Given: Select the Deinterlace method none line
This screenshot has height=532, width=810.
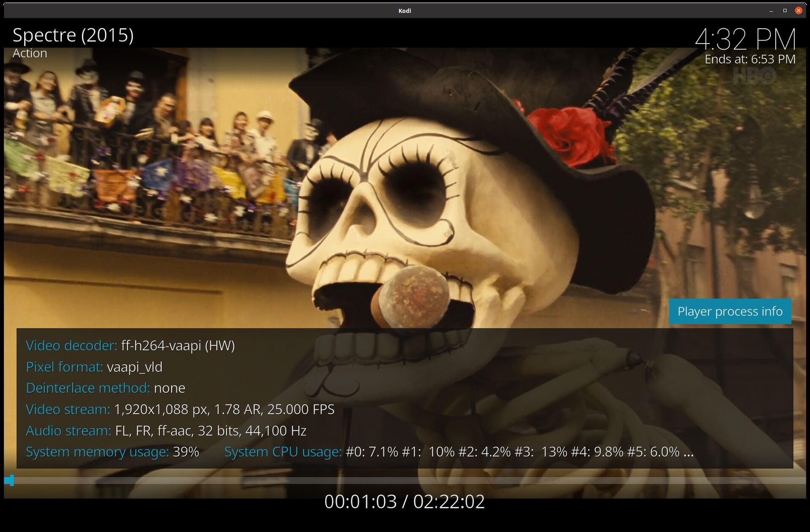Looking at the screenshot, I should pyautogui.click(x=106, y=388).
